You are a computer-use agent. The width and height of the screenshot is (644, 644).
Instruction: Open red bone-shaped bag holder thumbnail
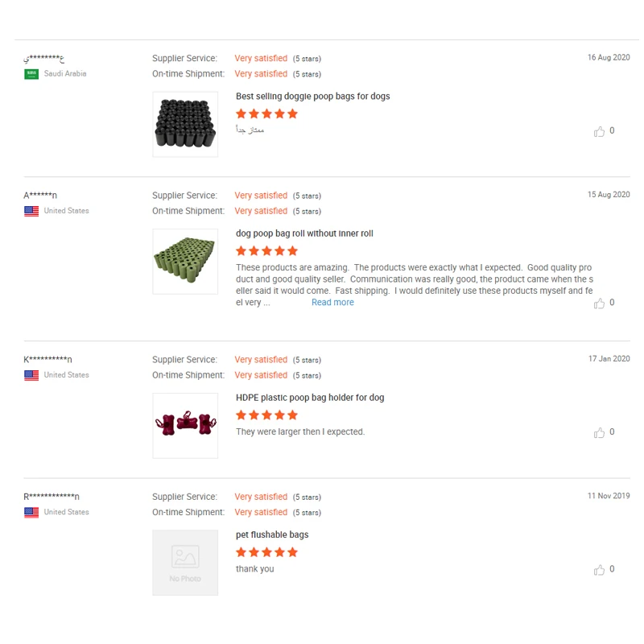(x=185, y=425)
